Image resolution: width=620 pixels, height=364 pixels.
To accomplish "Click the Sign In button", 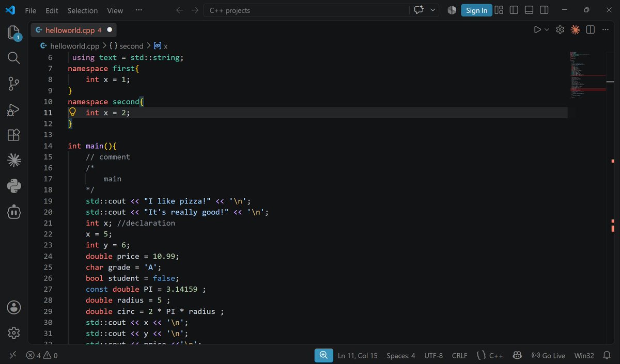I will pyautogui.click(x=476, y=10).
